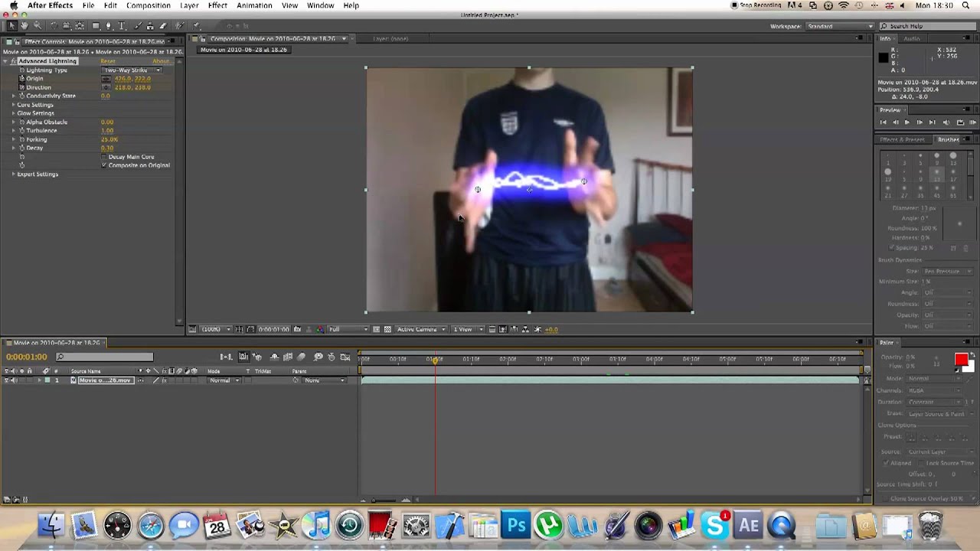Click the Lightning Type stopwatch icon
The width and height of the screenshot is (980, 551).
21,70
